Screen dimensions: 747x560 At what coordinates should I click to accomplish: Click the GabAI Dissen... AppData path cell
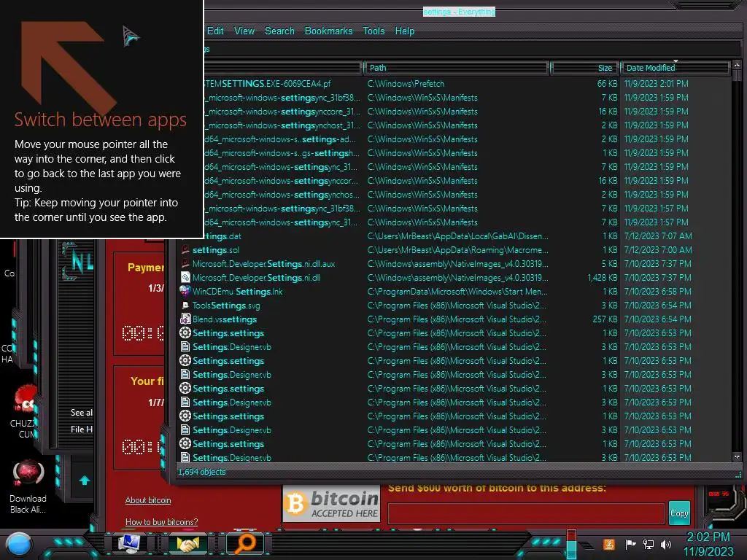click(458, 236)
